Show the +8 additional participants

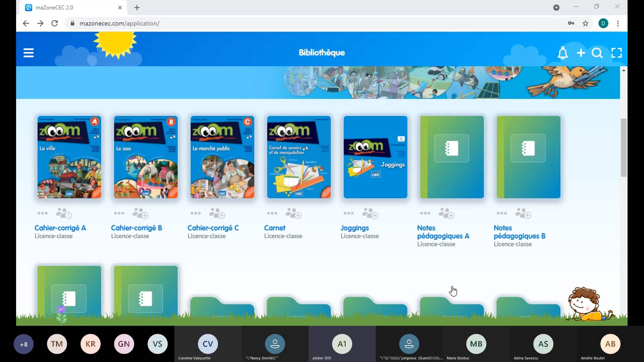click(x=23, y=344)
